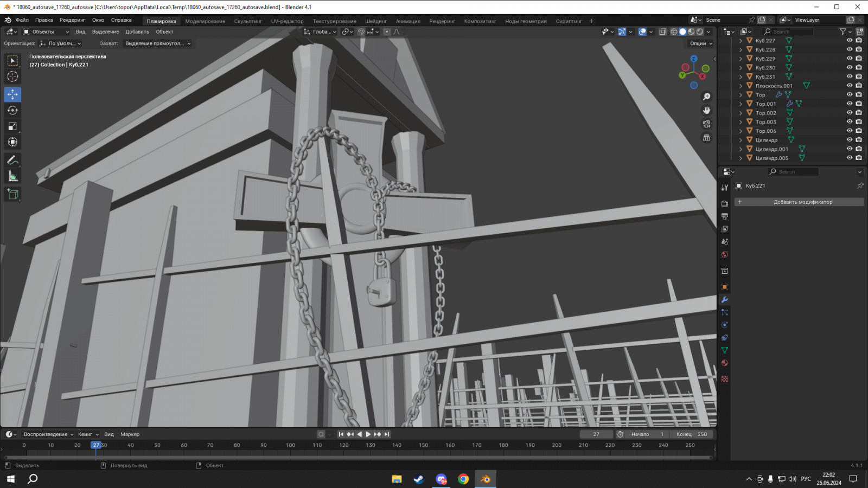This screenshot has height=488, width=868.
Task: Click the Конец 250 end frame field
Action: pos(692,434)
